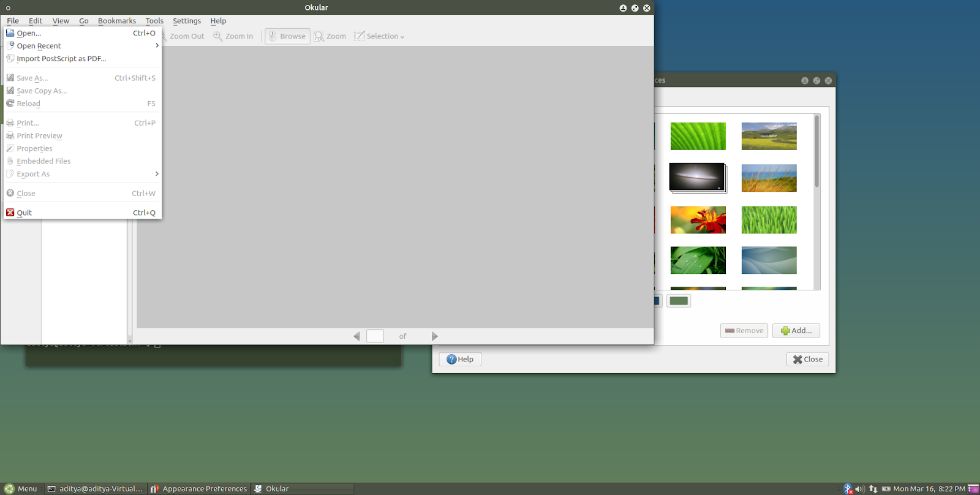Choose Save As... in the File menu
The height and width of the screenshot is (495, 980).
pos(82,78)
